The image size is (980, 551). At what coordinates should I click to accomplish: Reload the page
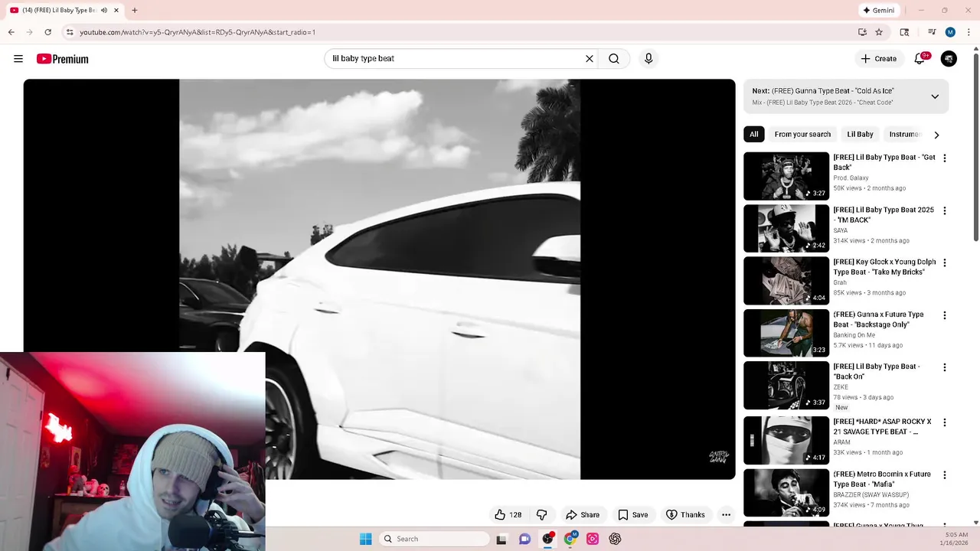coord(47,32)
